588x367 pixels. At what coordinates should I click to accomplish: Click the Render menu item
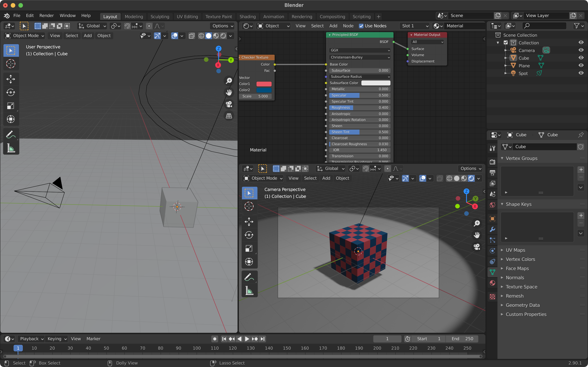[x=46, y=15]
